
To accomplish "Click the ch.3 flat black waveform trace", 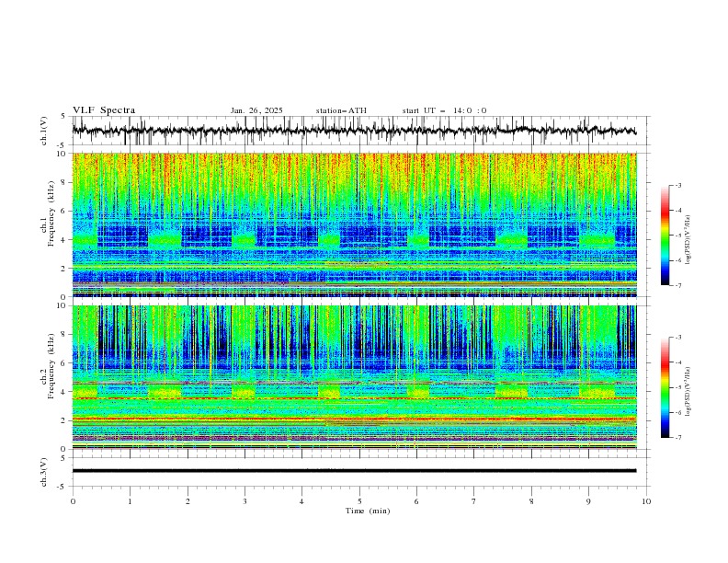I will coord(355,471).
